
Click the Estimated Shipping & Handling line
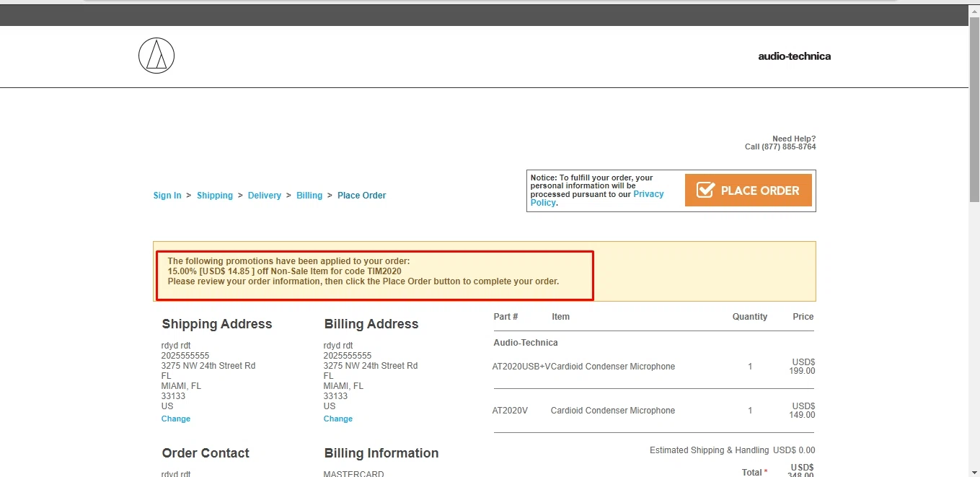click(x=732, y=450)
